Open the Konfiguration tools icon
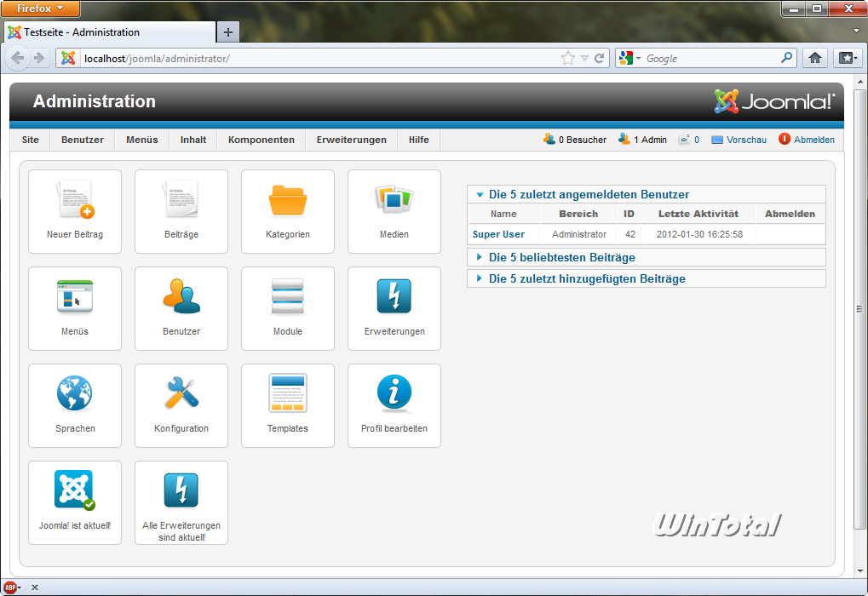This screenshot has width=868, height=596. point(181,405)
